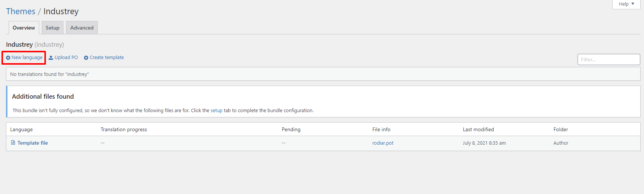The image size is (644, 194).
Task: Click the plus icon beside New language
Action: 8,58
